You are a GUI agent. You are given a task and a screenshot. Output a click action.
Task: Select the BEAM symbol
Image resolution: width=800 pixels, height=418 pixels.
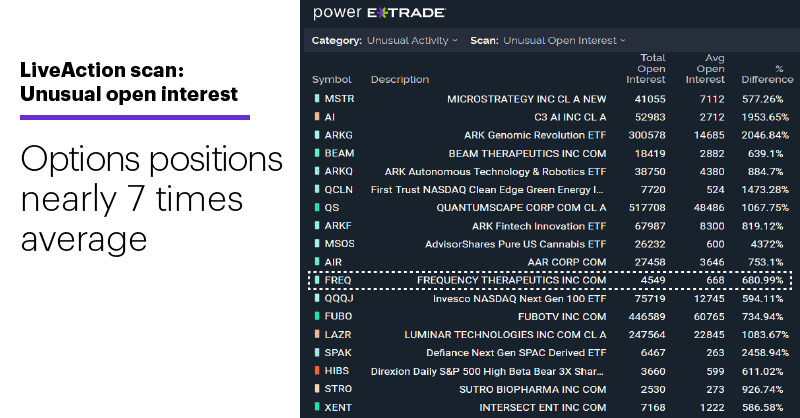click(x=339, y=153)
